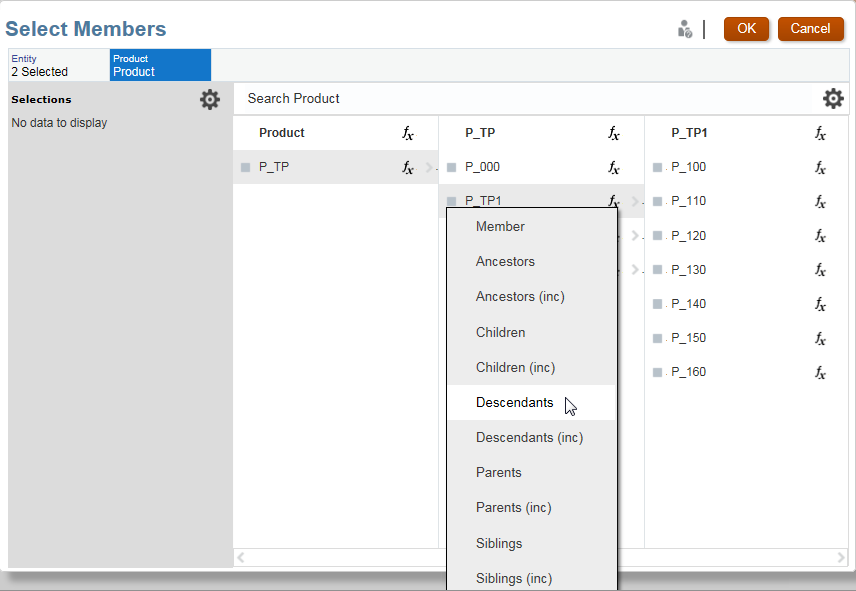856x591 pixels.
Task: Check the P_TP1 member box
Action: 451,201
